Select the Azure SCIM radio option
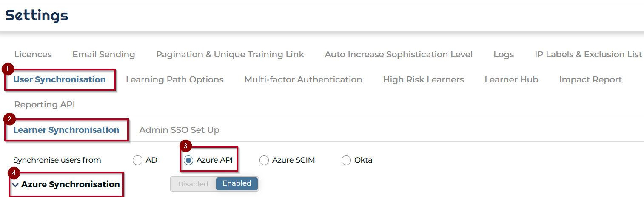The image size is (644, 197). point(264,160)
